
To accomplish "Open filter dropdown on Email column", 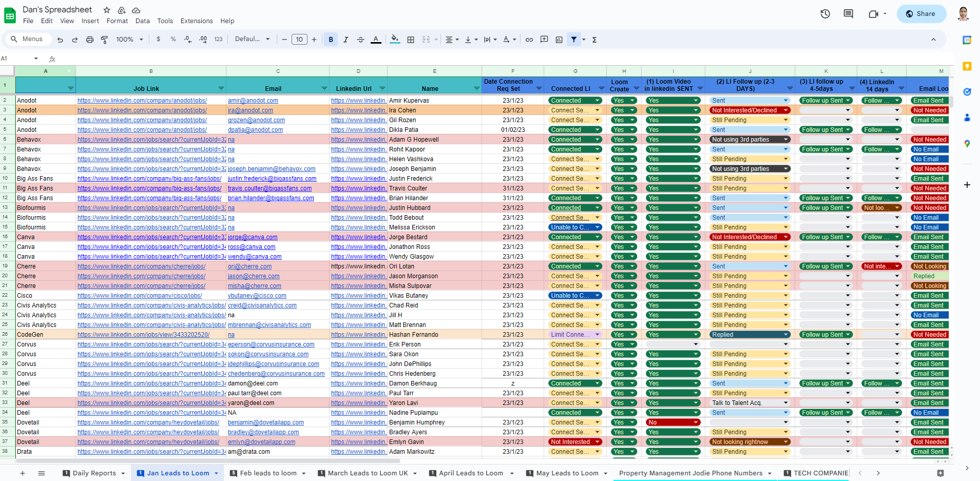I will point(324,89).
